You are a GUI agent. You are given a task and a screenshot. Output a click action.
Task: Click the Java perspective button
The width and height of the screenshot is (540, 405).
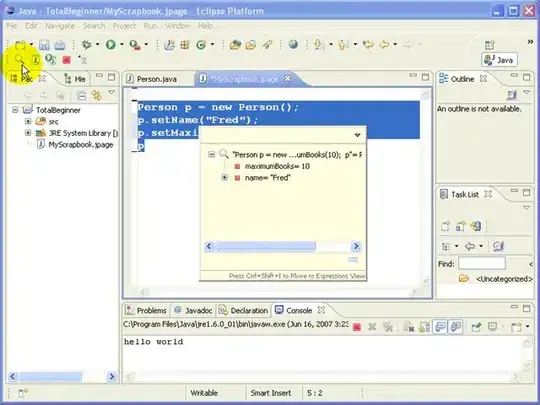499,60
